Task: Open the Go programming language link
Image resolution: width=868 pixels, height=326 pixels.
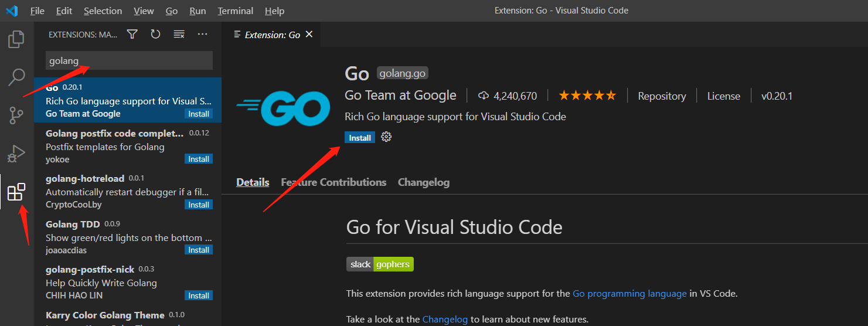Action: (x=629, y=294)
